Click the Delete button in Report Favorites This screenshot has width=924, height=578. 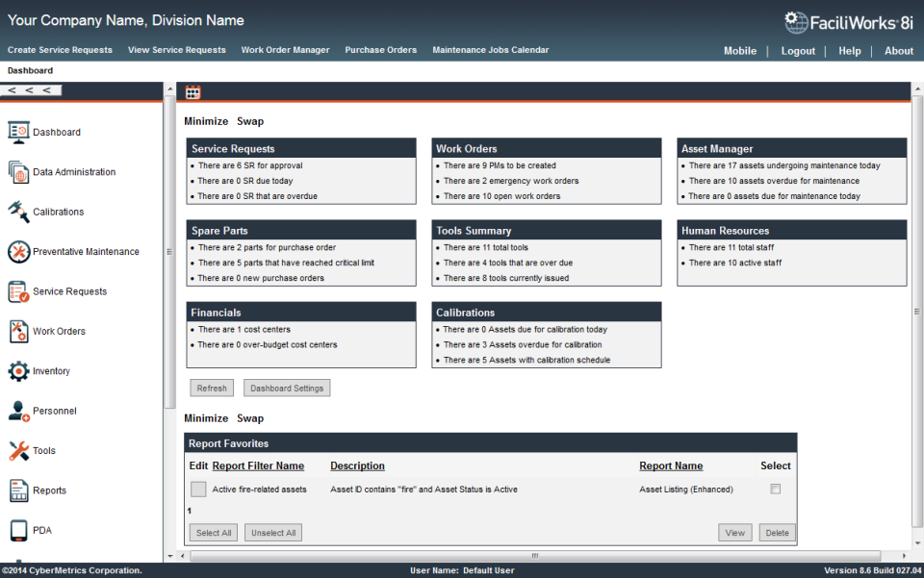coord(778,533)
